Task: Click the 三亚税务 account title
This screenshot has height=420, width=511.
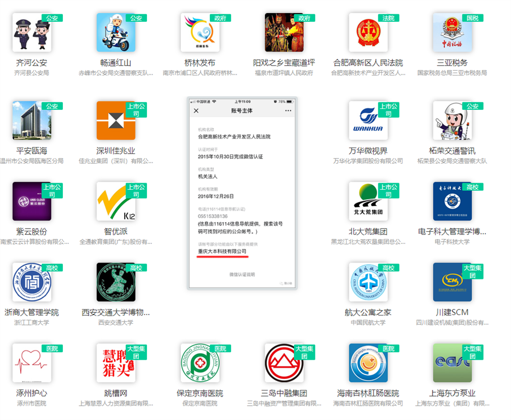Action: coord(452,62)
